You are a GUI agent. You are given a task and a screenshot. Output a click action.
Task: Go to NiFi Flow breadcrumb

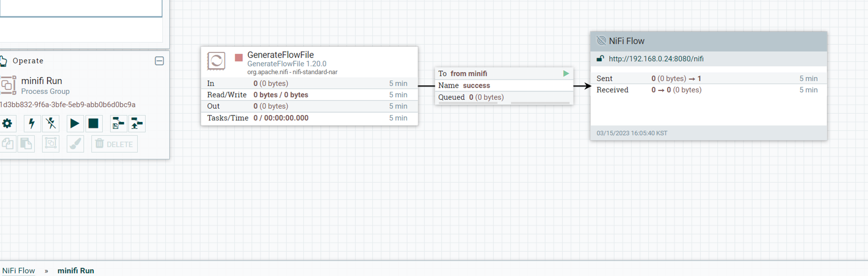[x=18, y=270]
